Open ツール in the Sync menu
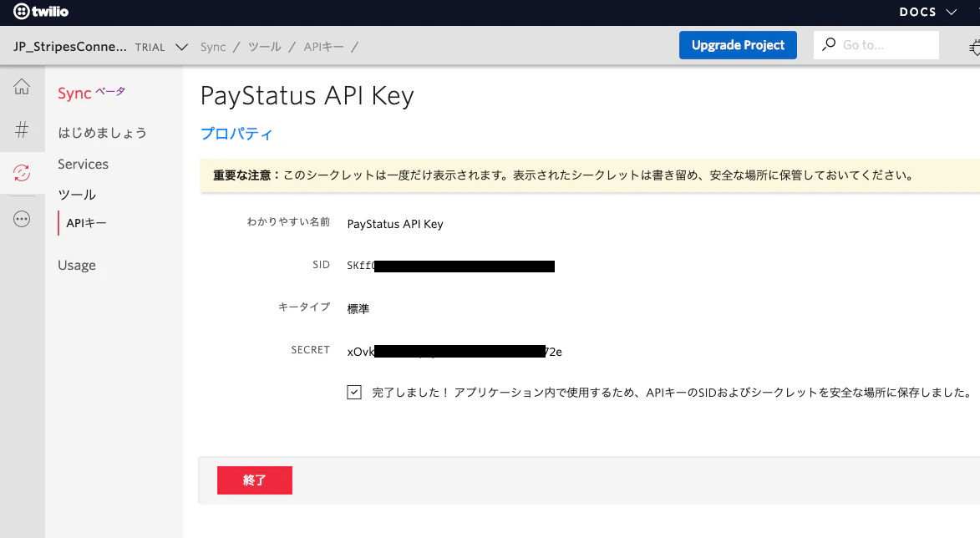 click(77, 195)
